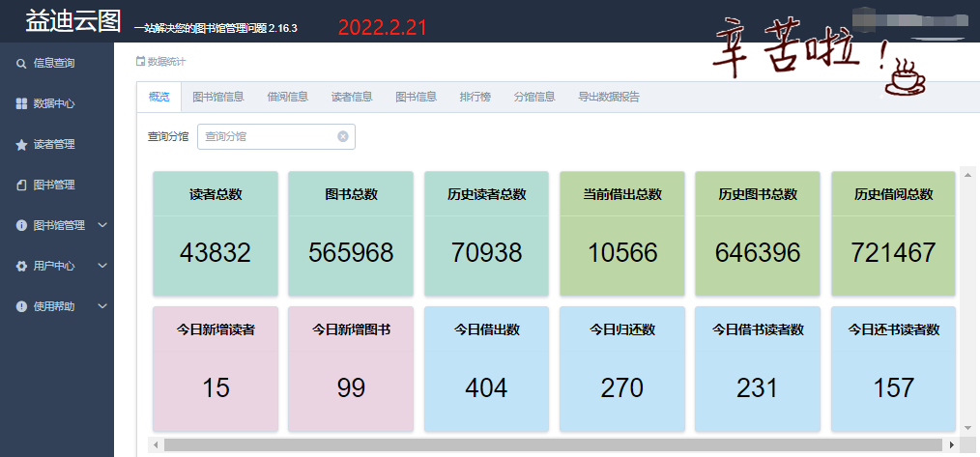
Task: Expand the 图书馆管理 submenu chevron
Action: (102, 226)
